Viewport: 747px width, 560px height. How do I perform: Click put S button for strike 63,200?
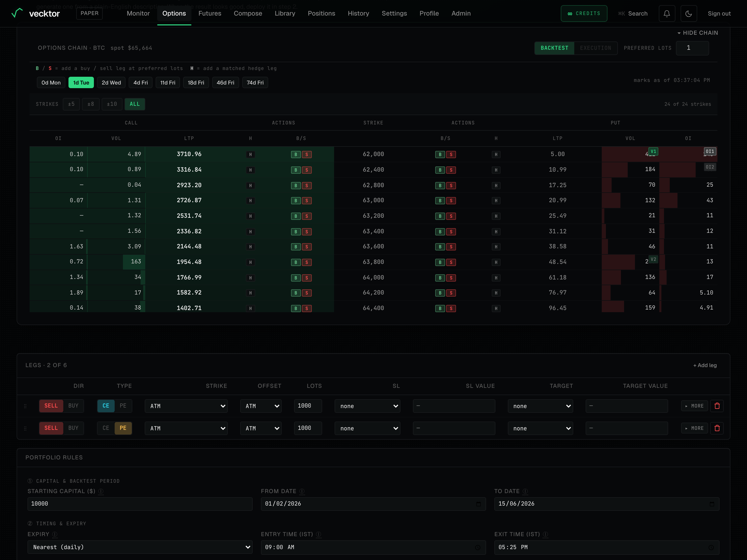451,216
